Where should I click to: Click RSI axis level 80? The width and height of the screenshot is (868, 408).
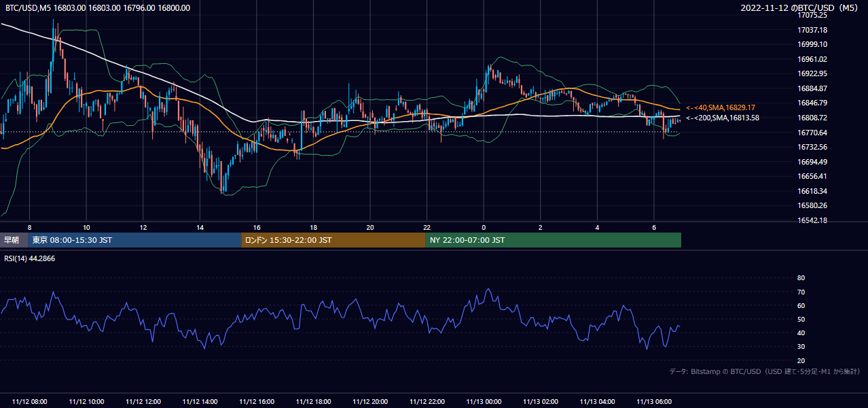click(x=801, y=278)
